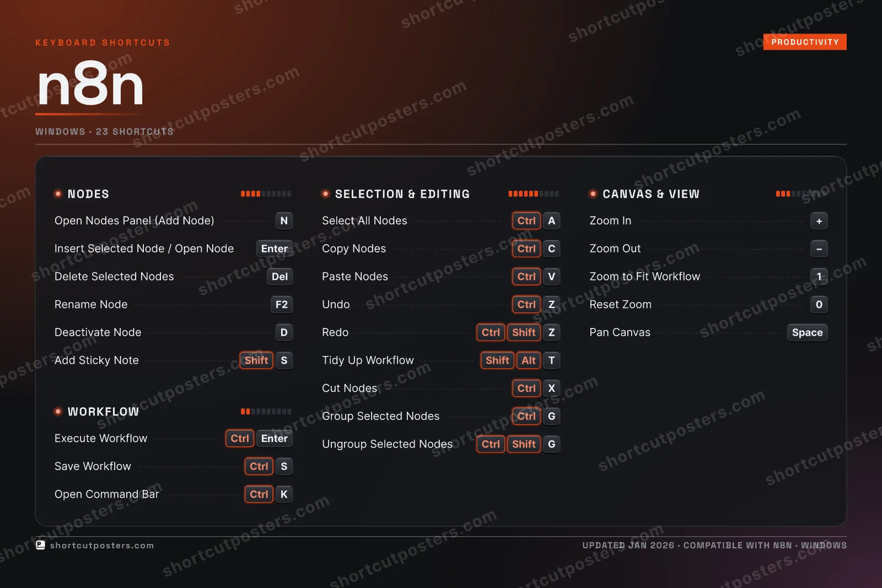Click the minus key for Zoom Out
The width and height of the screenshot is (882, 588).
[819, 249]
